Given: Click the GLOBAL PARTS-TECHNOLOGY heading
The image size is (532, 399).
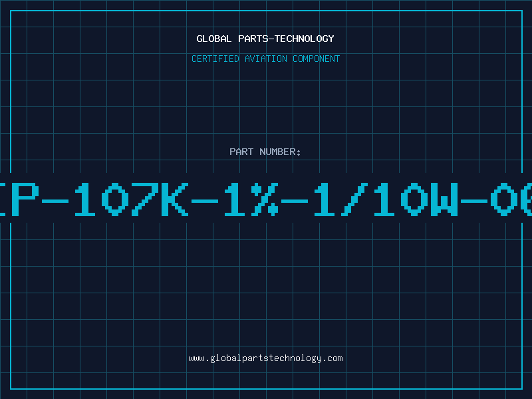Looking at the screenshot, I should [265, 39].
